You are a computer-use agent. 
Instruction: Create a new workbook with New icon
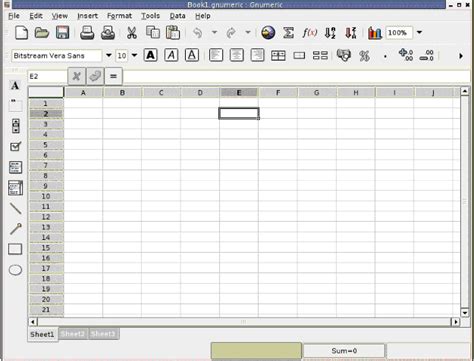coord(21,33)
